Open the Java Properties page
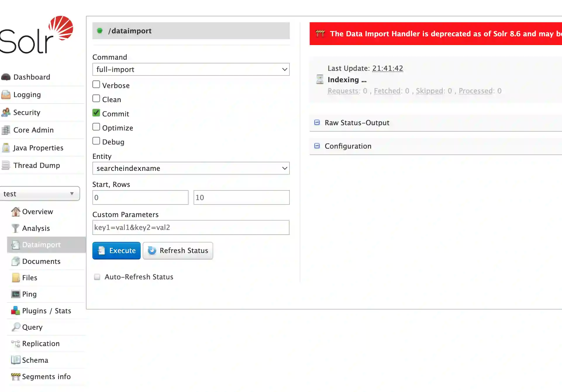Screen dimensions: 562x392 [x=38, y=148]
